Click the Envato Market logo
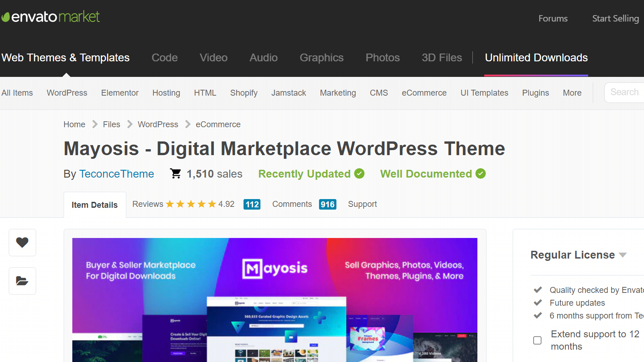644x362 pixels. pyautogui.click(x=51, y=17)
